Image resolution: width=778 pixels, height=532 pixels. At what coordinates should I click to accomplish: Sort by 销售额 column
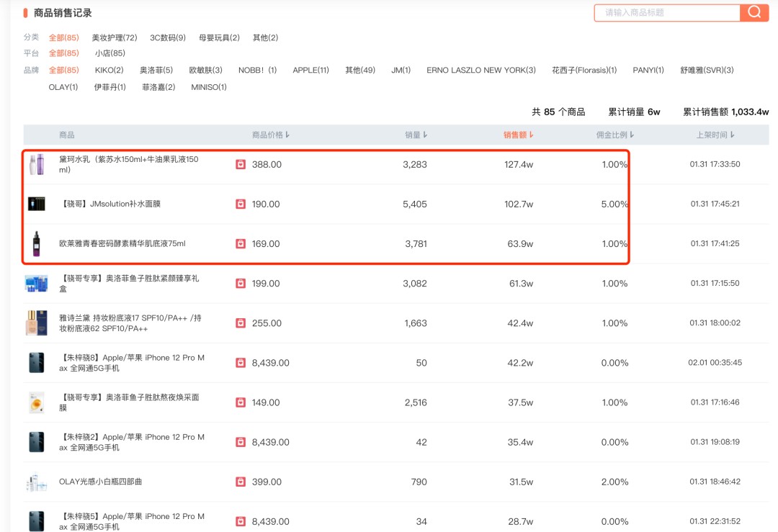point(519,135)
